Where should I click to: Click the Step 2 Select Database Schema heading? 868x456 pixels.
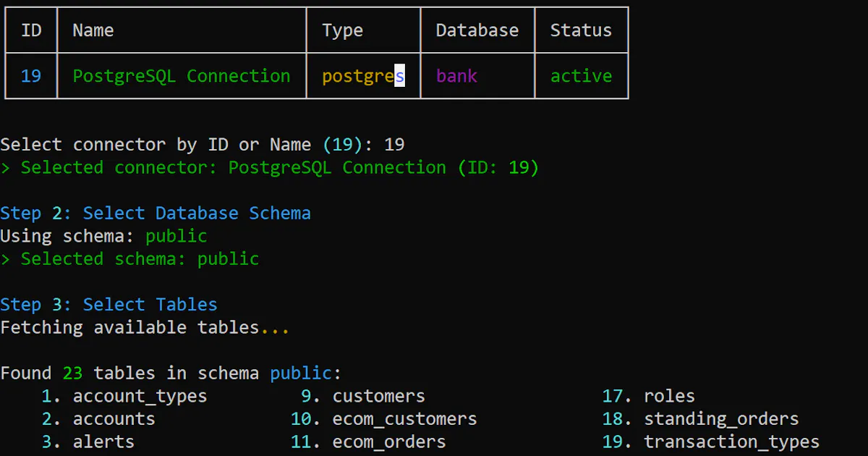156,214
